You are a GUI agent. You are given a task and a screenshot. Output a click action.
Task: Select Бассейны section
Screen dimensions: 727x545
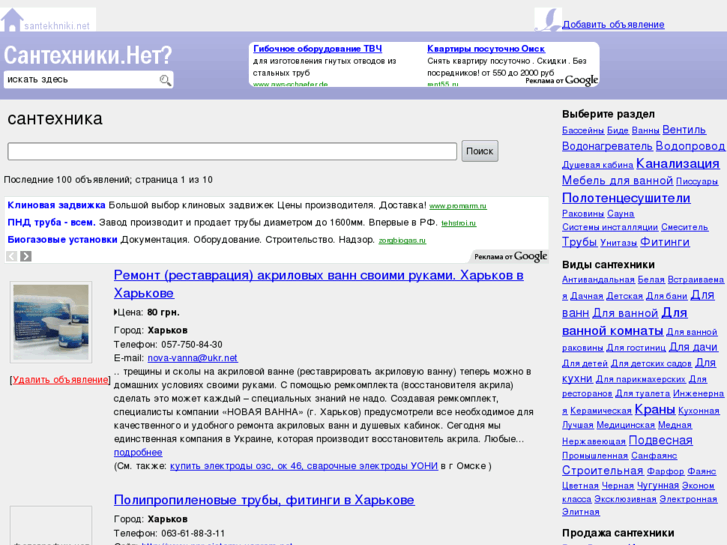point(583,131)
